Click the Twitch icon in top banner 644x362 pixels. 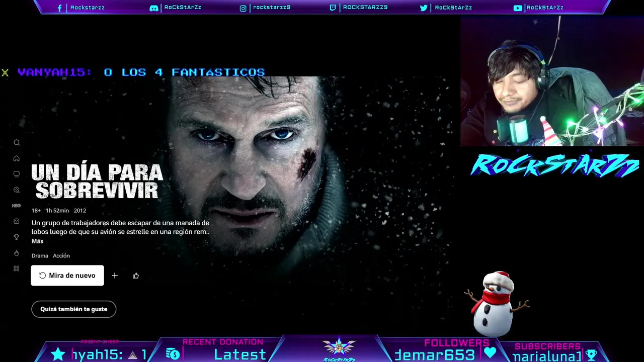coord(333,8)
